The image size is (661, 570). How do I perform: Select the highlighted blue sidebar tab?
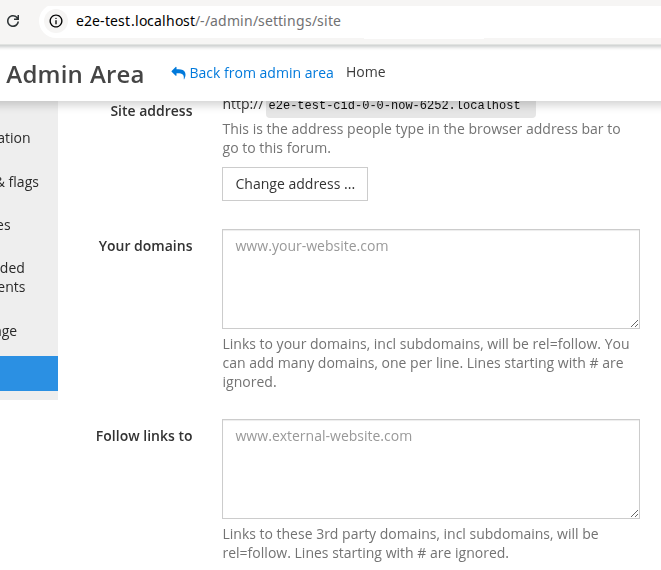click(x=29, y=373)
